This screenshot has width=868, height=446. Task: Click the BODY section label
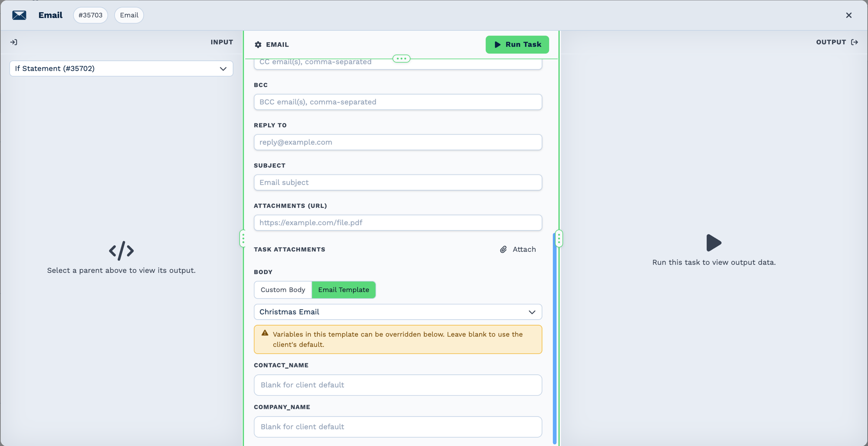coord(263,272)
